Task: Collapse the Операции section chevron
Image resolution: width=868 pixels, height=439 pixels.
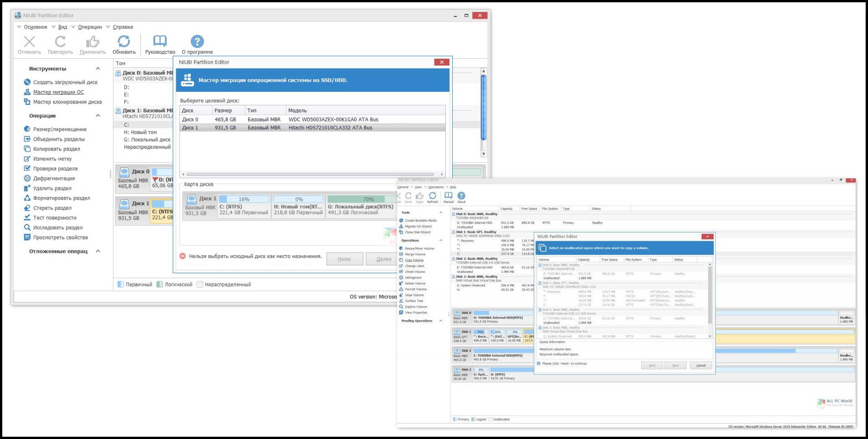Action: coord(98,116)
